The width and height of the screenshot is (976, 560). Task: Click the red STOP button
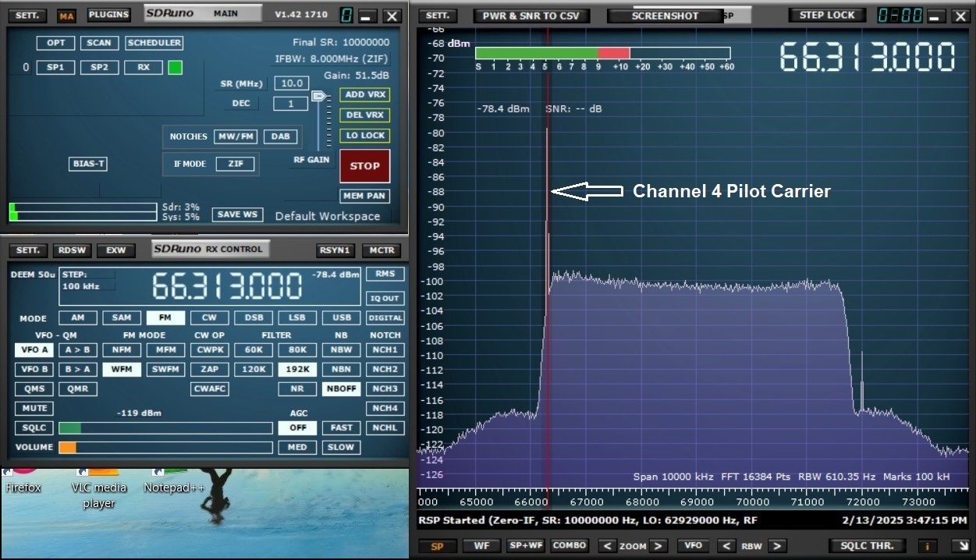coord(365,166)
